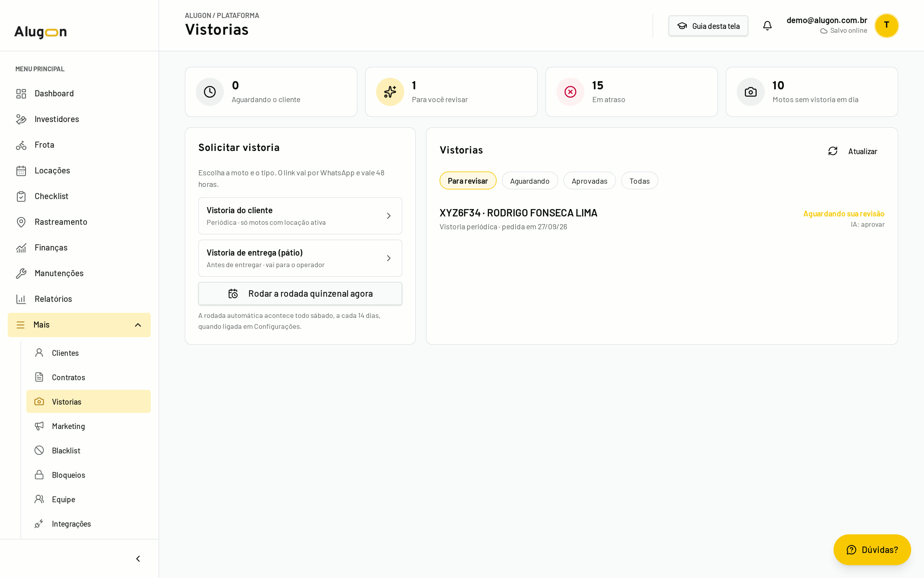Click the Aguardando o cliente card
The image size is (924, 578).
[x=271, y=92]
